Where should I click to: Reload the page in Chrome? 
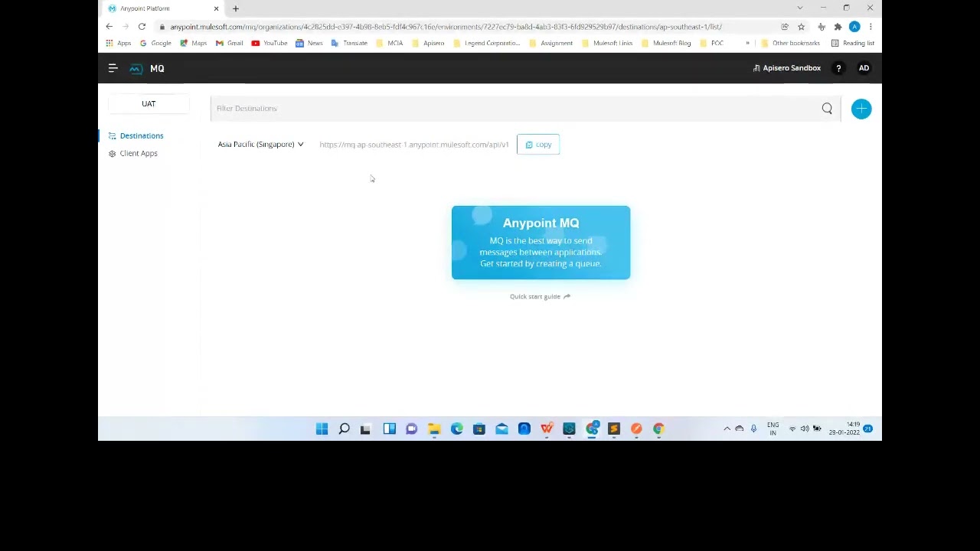coord(142,27)
